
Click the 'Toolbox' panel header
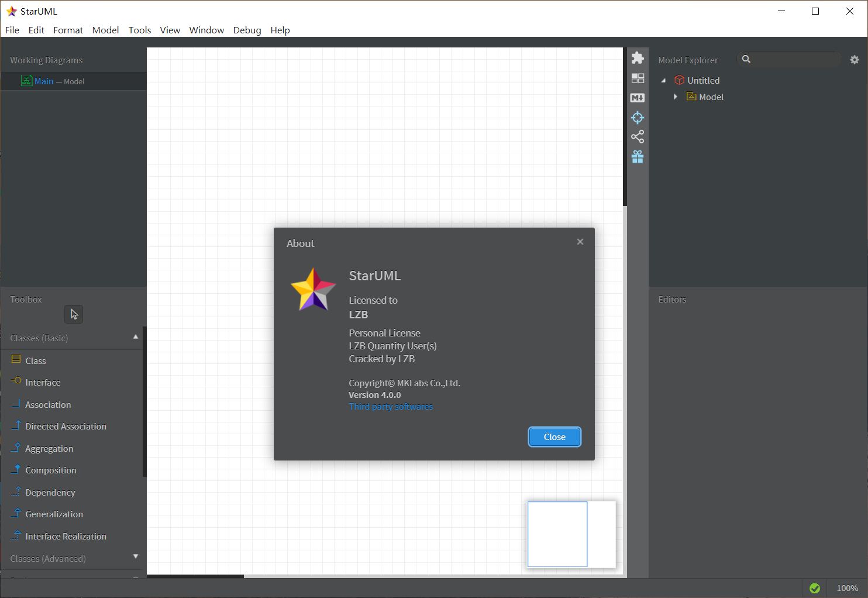pos(26,300)
